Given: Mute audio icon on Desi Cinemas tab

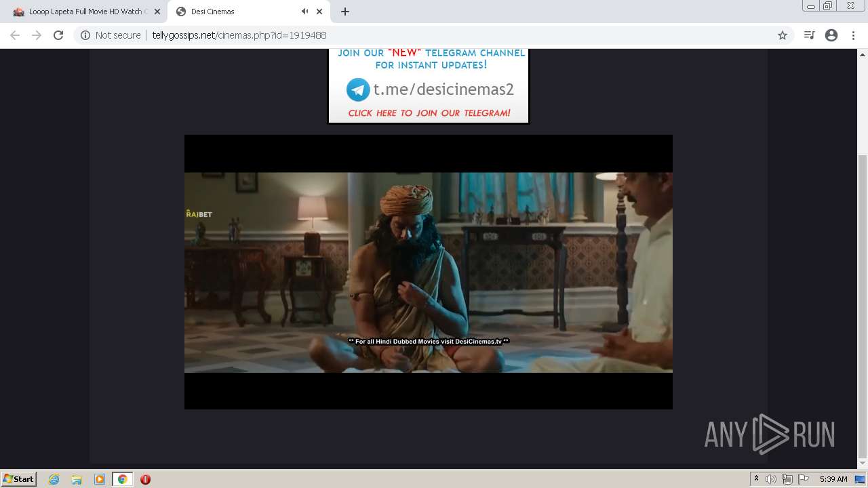Looking at the screenshot, I should point(304,12).
